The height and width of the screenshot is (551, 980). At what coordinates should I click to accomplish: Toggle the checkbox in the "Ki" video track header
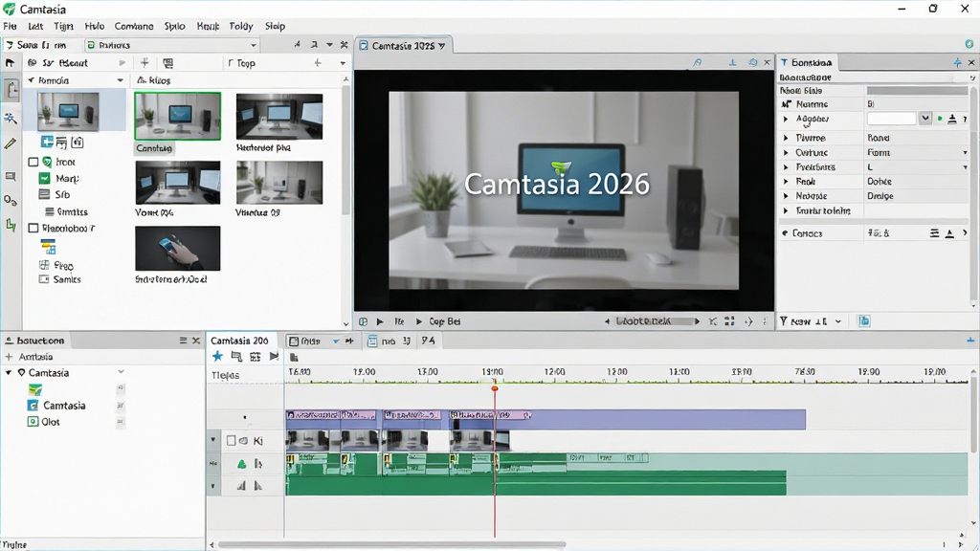232,440
